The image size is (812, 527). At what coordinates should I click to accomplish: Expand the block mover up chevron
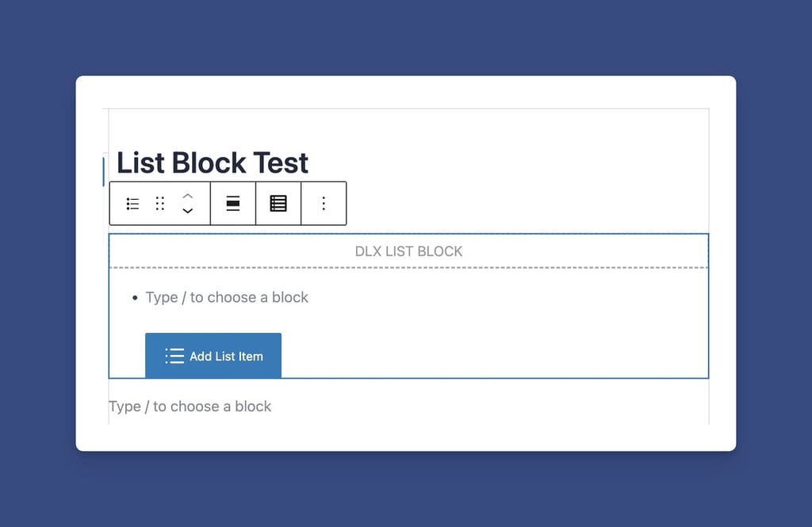pyautogui.click(x=187, y=197)
